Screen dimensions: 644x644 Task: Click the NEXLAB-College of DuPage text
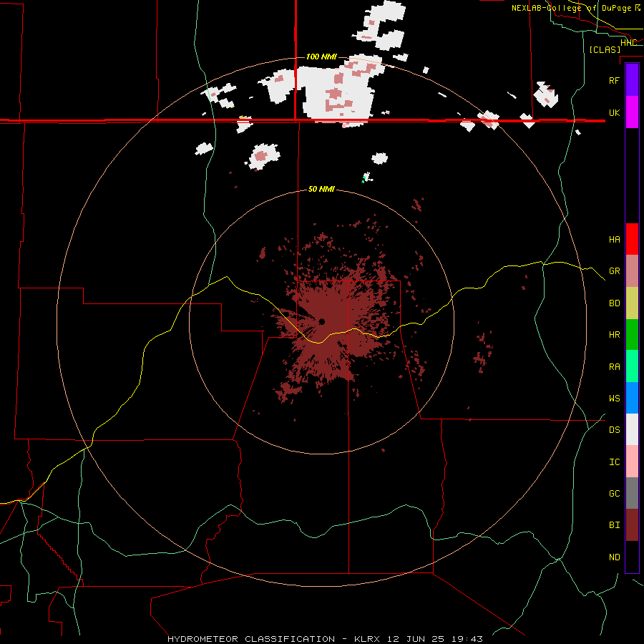click(572, 8)
